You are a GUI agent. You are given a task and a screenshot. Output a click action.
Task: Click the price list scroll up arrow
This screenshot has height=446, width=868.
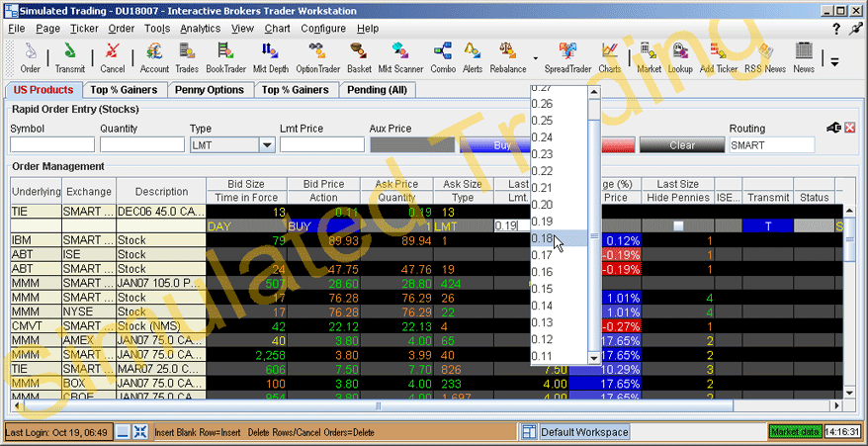coord(594,92)
